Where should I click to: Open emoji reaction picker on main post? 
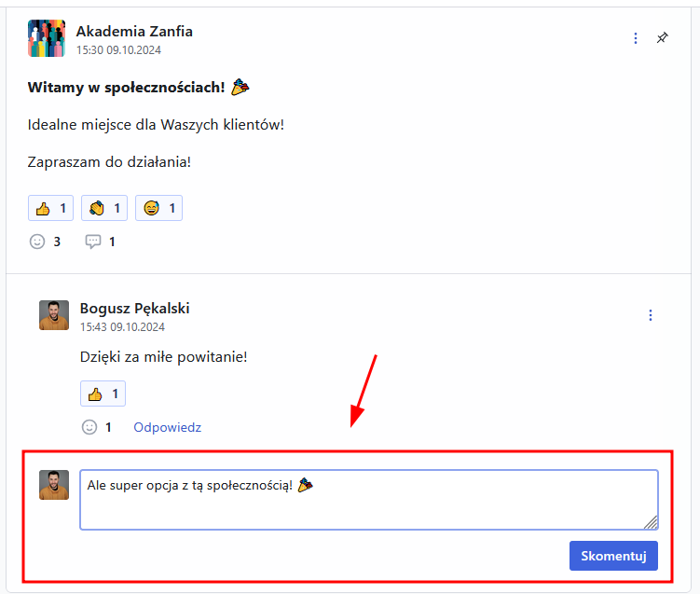click(x=37, y=242)
